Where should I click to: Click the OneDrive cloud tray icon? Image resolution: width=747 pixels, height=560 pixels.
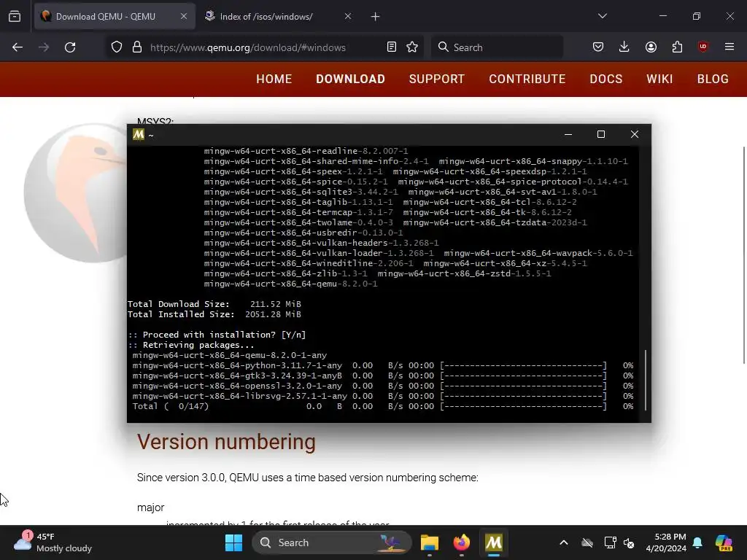click(587, 542)
